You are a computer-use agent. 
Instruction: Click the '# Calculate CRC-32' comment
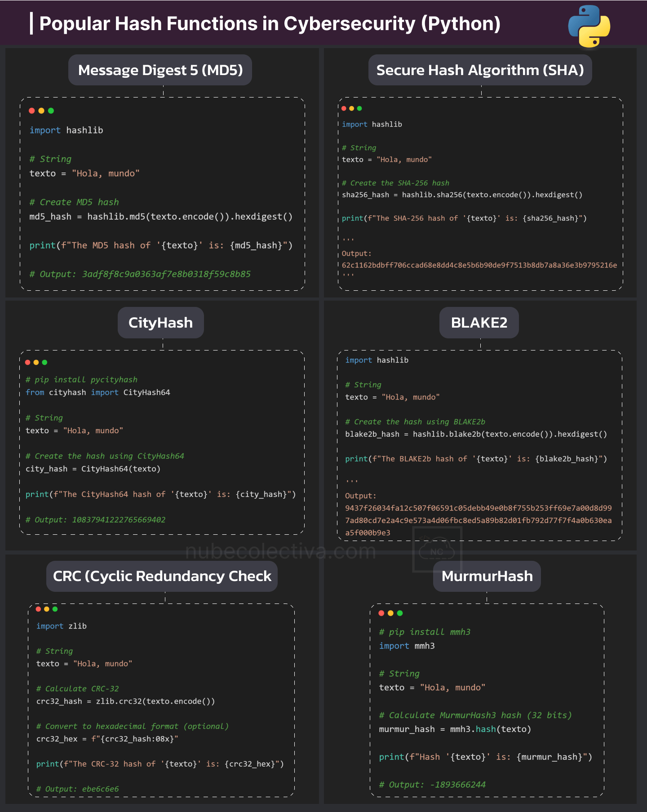tap(78, 689)
